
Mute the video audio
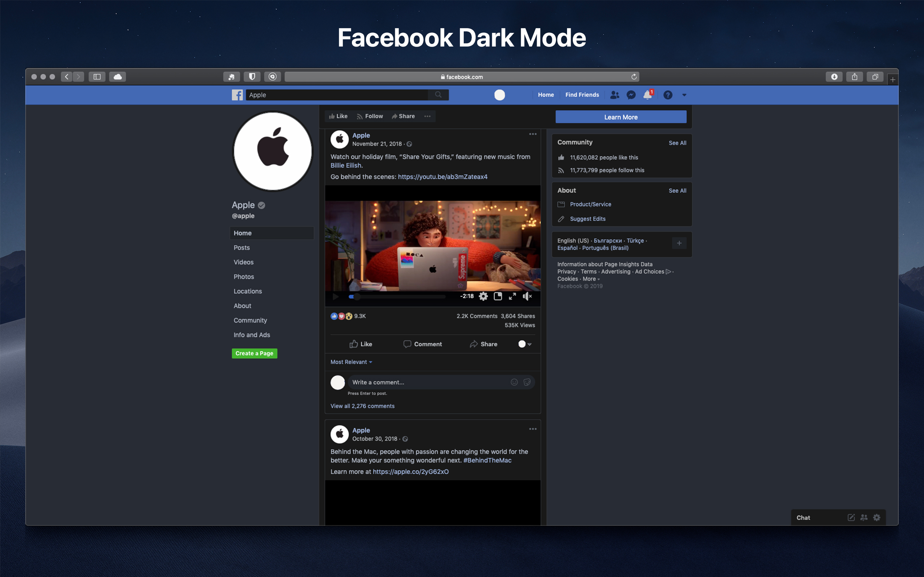[x=527, y=296]
